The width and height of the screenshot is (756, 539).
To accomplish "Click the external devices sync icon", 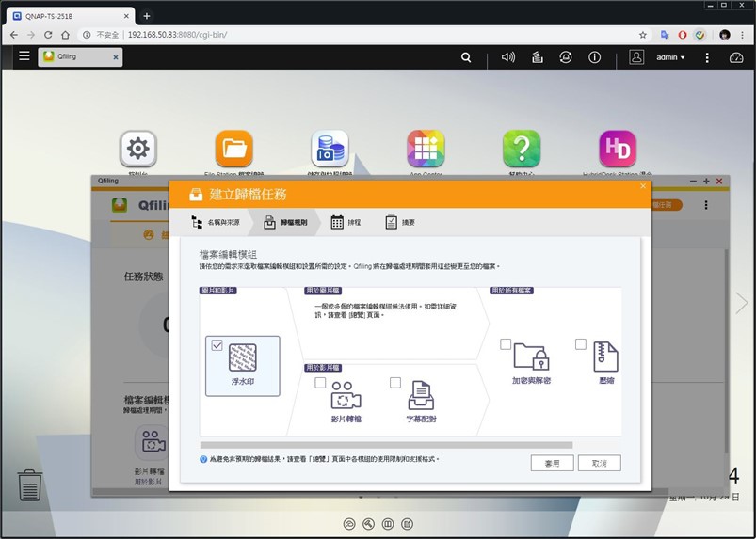I will point(566,57).
